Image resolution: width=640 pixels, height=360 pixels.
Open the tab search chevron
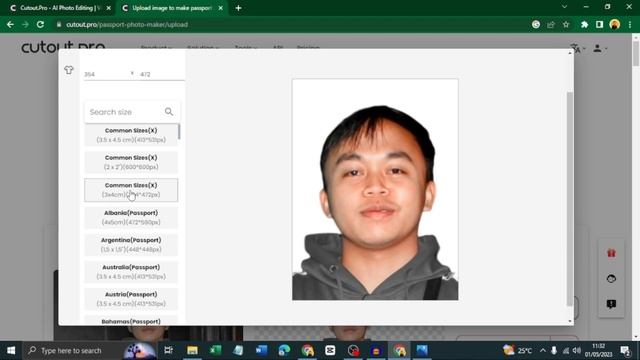[x=564, y=7]
